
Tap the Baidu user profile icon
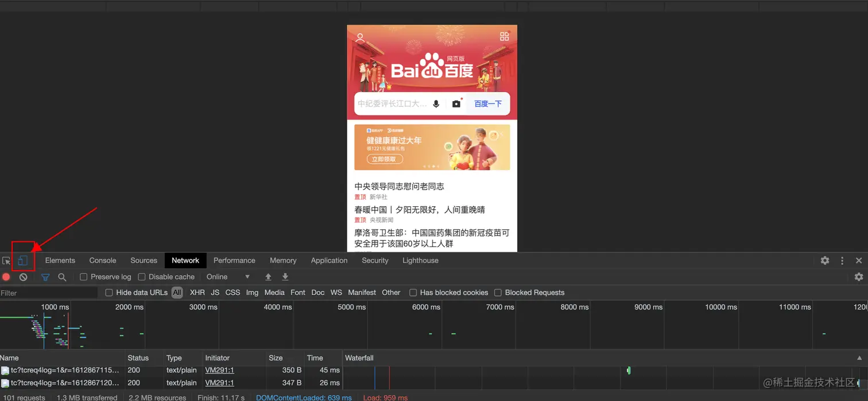click(x=360, y=38)
